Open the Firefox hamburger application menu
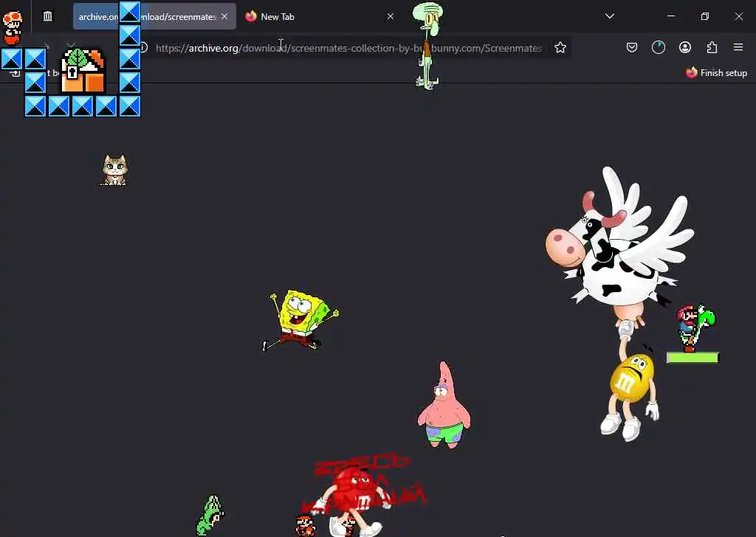The width and height of the screenshot is (756, 537). point(738,47)
